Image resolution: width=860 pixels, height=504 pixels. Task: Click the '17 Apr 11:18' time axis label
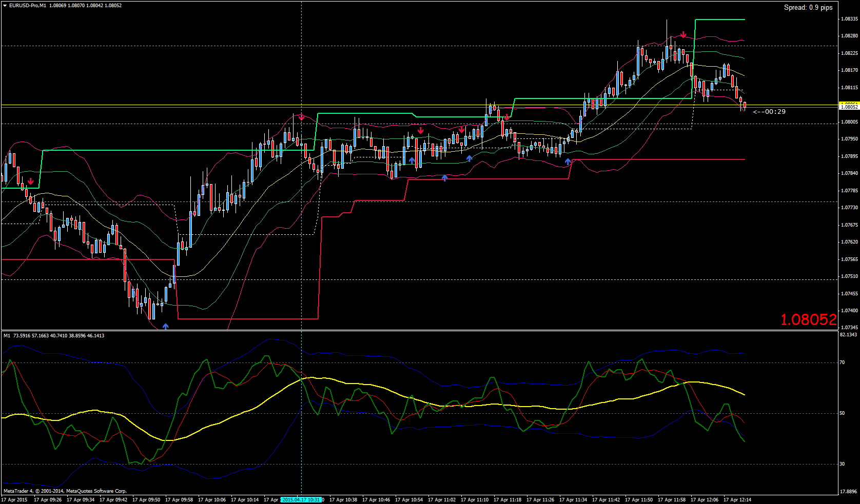click(x=507, y=500)
